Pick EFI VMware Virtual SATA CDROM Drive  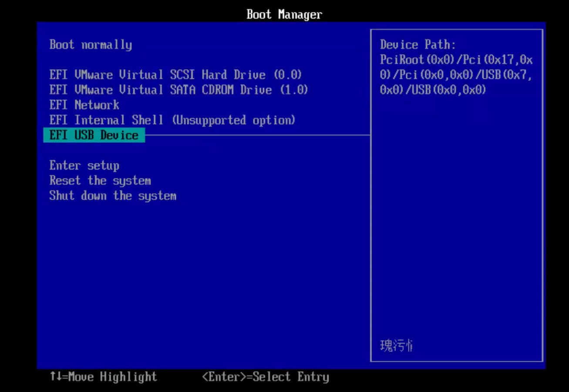tap(178, 90)
